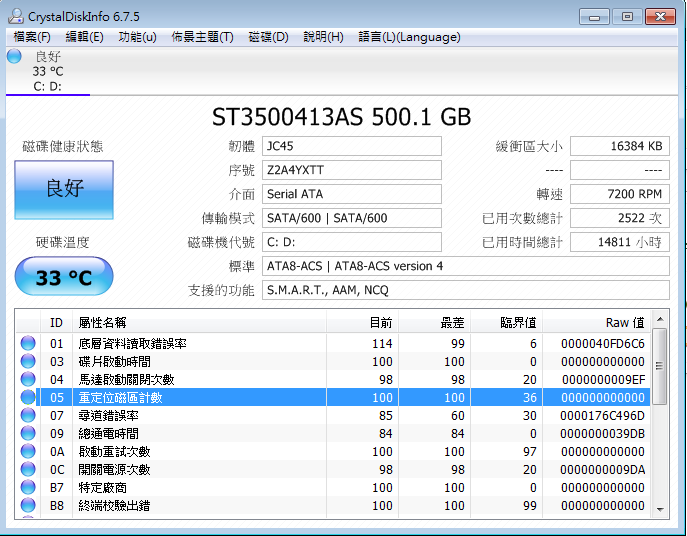
Task: Click the 目前 column header
Action: (362, 323)
